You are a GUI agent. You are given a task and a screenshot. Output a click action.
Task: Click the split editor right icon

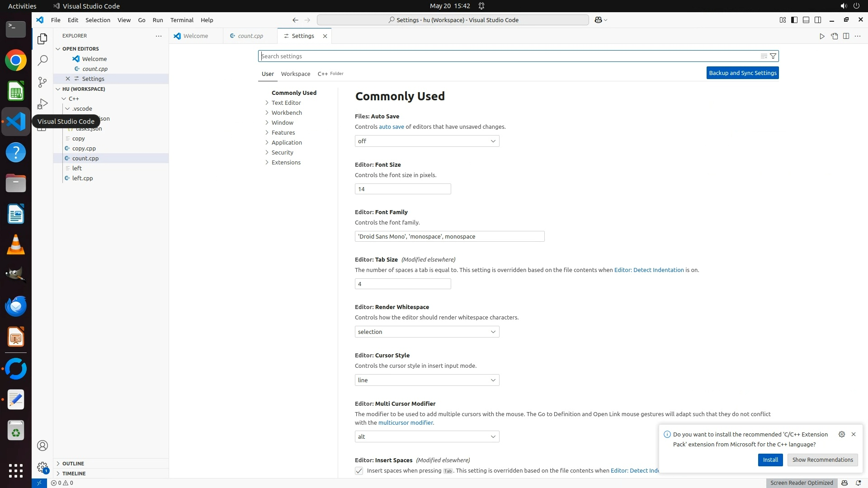click(x=846, y=36)
